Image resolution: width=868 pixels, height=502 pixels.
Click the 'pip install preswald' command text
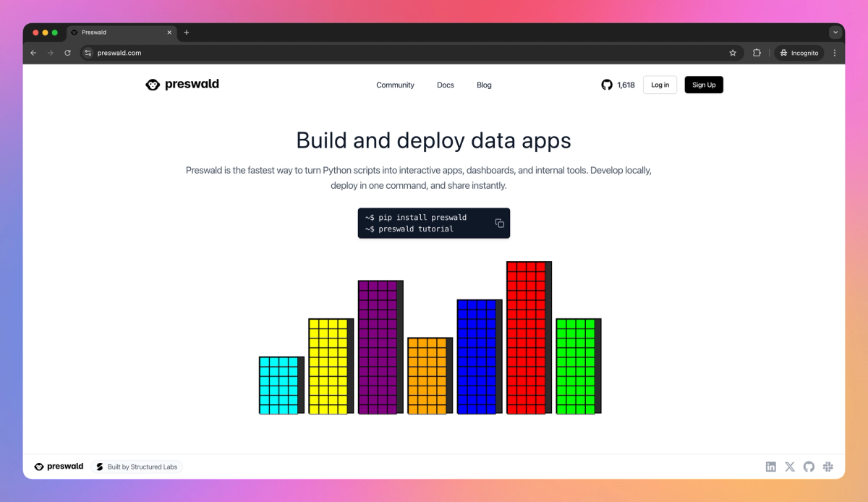coord(422,218)
